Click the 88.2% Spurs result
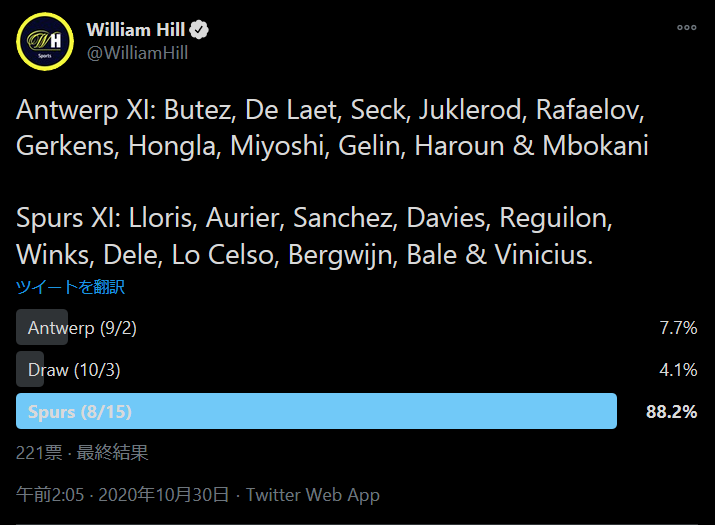This screenshot has height=525, width=715. click(671, 411)
